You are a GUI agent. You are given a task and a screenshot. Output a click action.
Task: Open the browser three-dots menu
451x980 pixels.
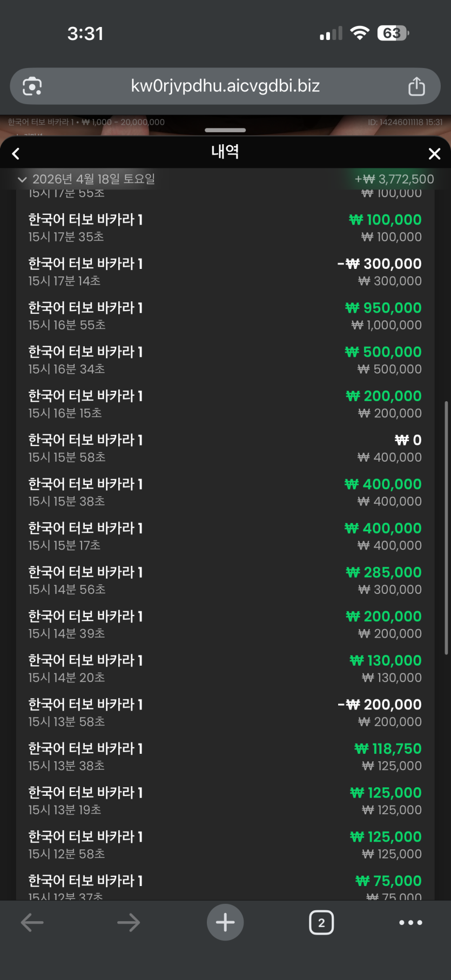(x=410, y=922)
